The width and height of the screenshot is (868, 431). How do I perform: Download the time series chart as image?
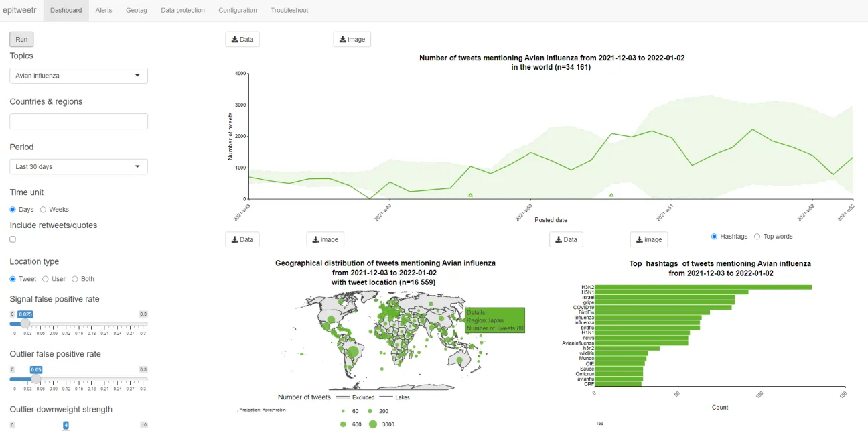[352, 39]
